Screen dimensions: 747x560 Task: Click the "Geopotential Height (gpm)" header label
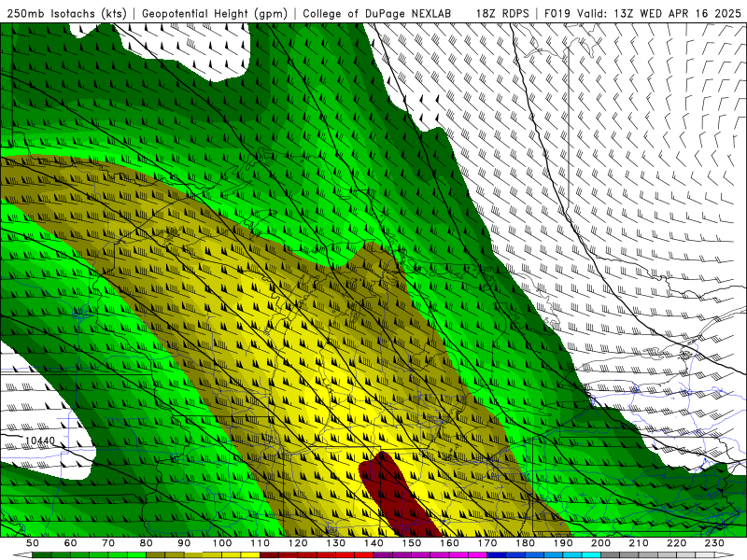215,14
